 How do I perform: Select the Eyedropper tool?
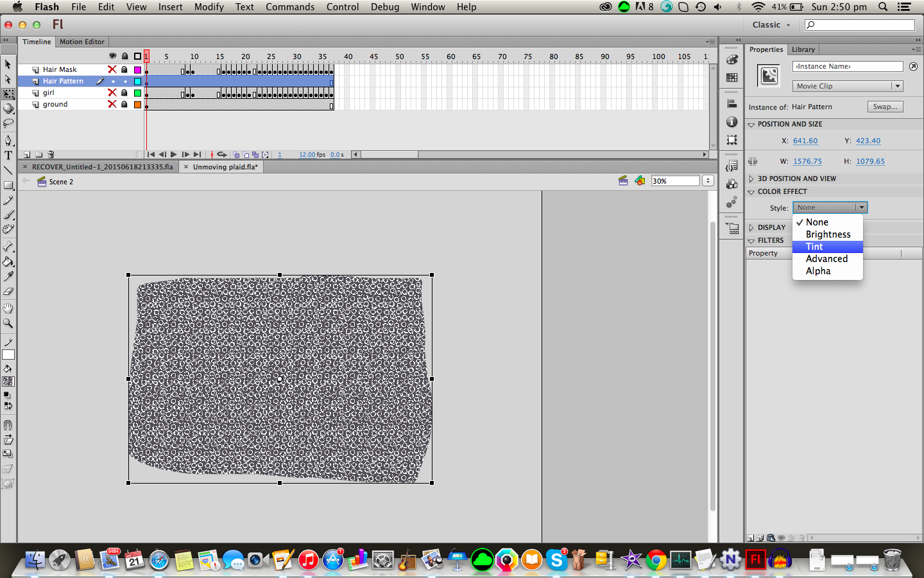tap(8, 276)
